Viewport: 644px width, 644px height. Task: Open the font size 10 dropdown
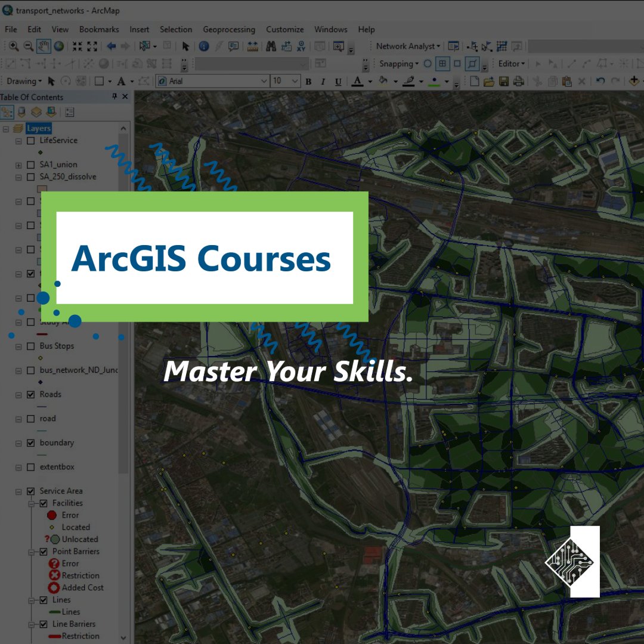[295, 81]
